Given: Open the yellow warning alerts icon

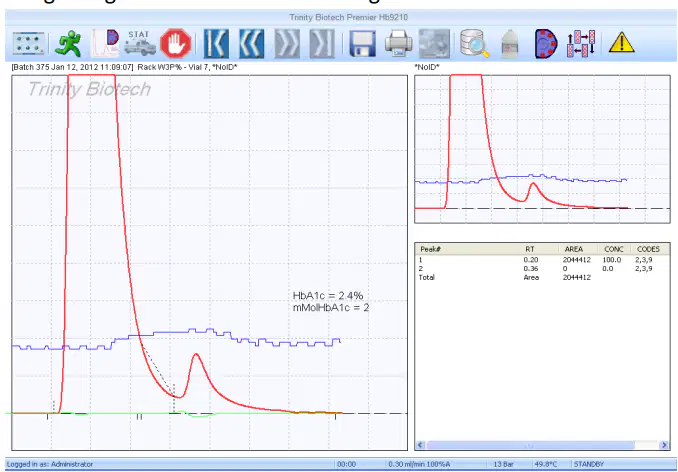Looking at the screenshot, I should [x=621, y=43].
